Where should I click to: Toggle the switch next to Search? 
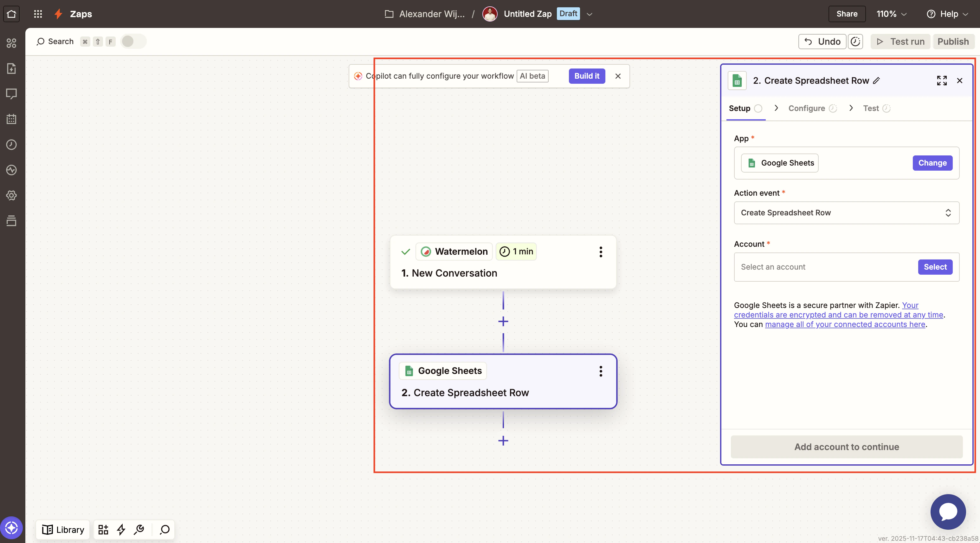click(133, 42)
